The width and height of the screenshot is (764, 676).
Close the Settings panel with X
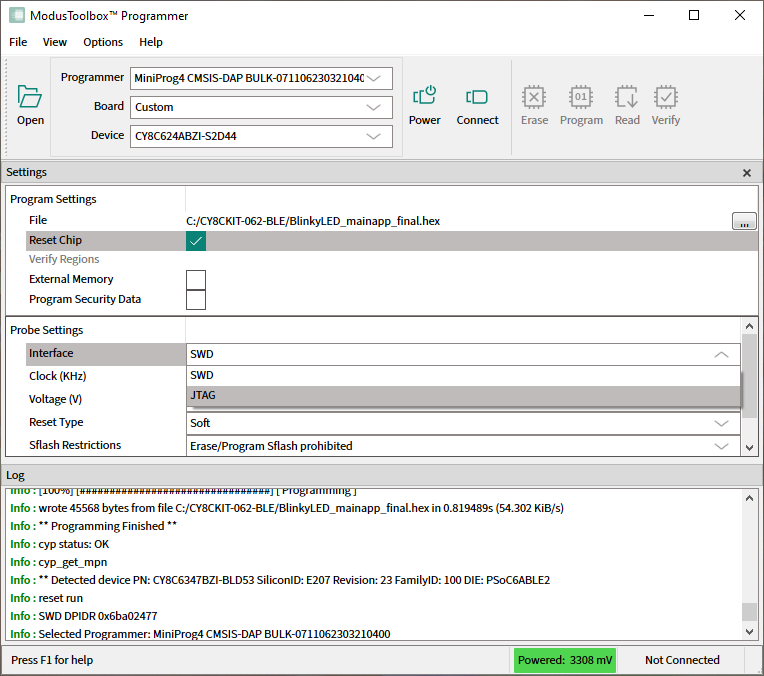click(746, 173)
